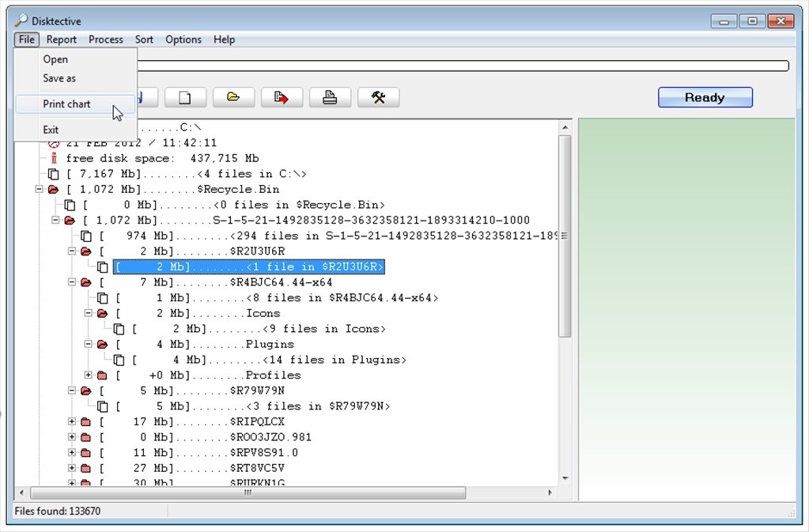809x532 pixels.
Task: Click the files icon beside 3 files in $R79W79N
Action: click(103, 406)
